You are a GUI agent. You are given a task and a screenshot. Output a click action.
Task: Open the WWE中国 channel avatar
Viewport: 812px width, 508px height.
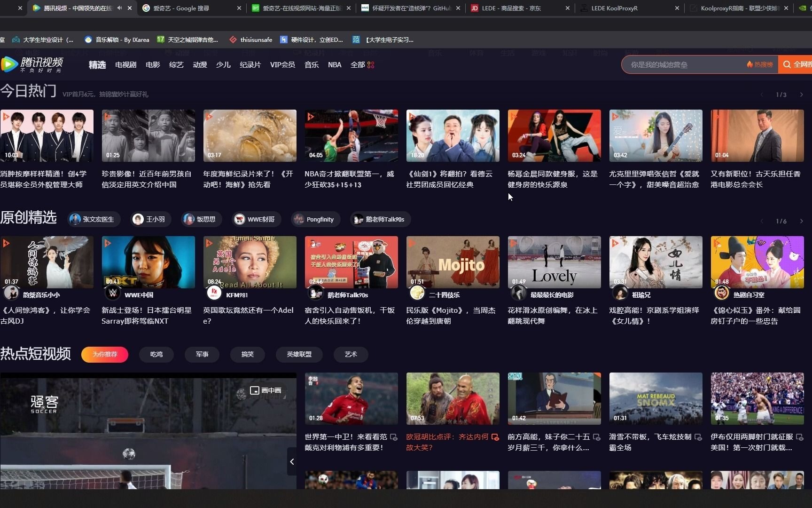pyautogui.click(x=113, y=293)
